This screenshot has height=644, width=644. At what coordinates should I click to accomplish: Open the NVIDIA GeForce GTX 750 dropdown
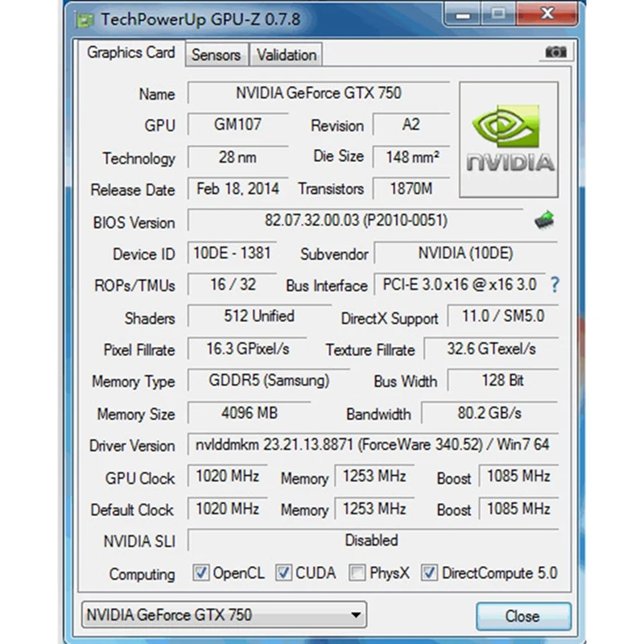click(224, 615)
